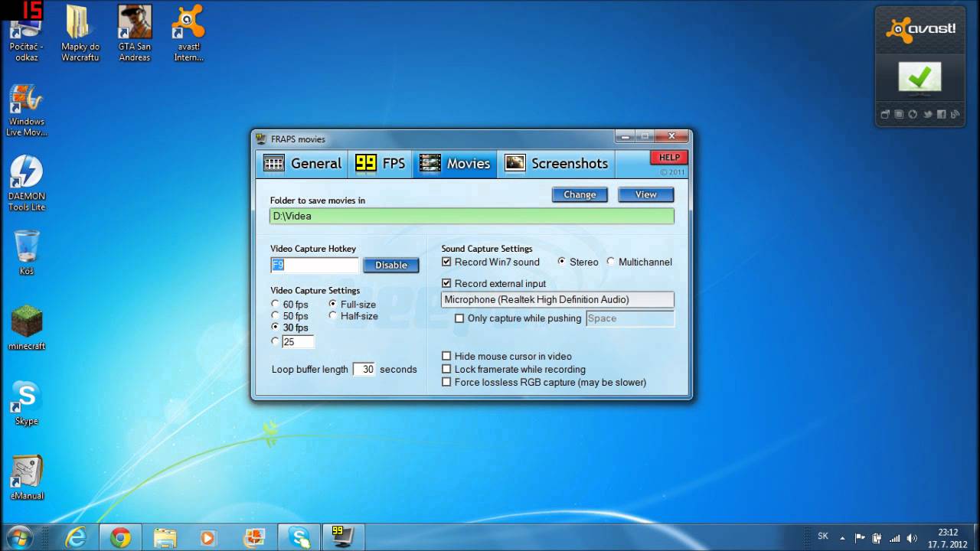This screenshot has width=980, height=551.
Task: Select Stereo sound option
Action: (578, 262)
